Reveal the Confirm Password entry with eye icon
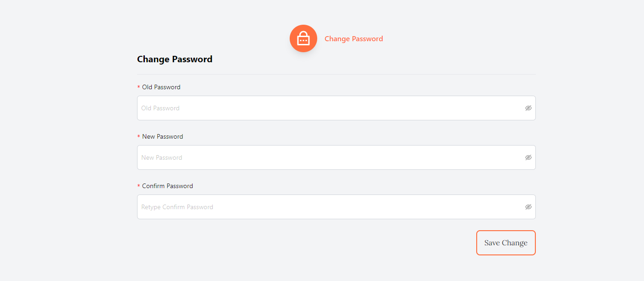The height and width of the screenshot is (281, 644). coord(528,207)
